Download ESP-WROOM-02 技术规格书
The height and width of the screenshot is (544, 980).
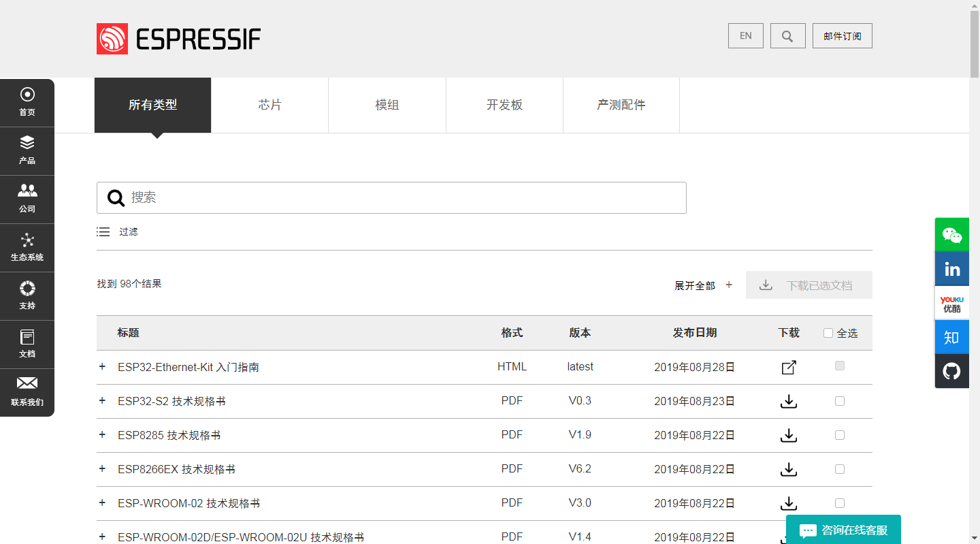pyautogui.click(x=789, y=504)
